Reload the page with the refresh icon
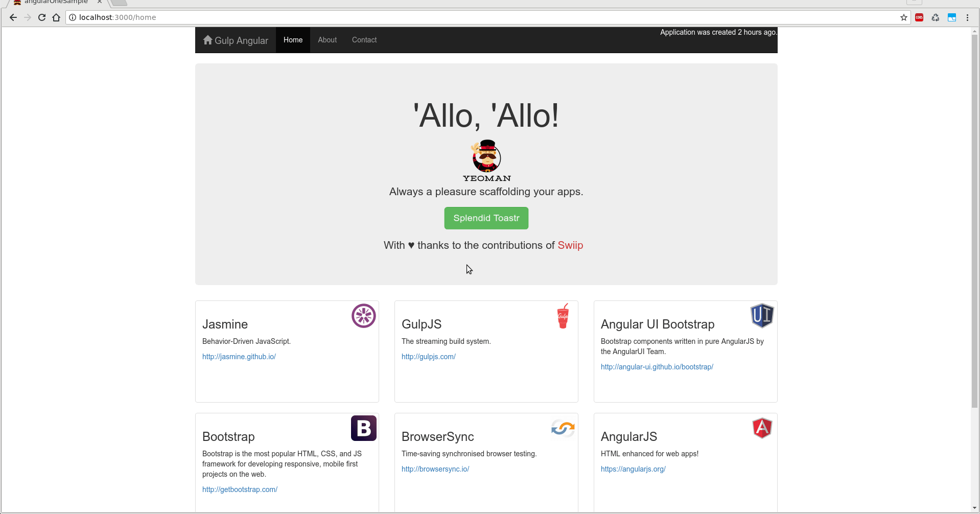980x514 pixels. pos(42,17)
